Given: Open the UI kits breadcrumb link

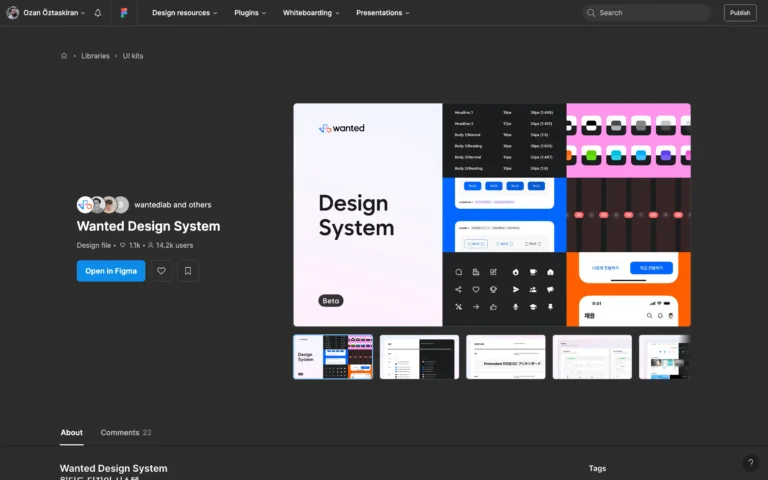Looking at the screenshot, I should tap(133, 56).
